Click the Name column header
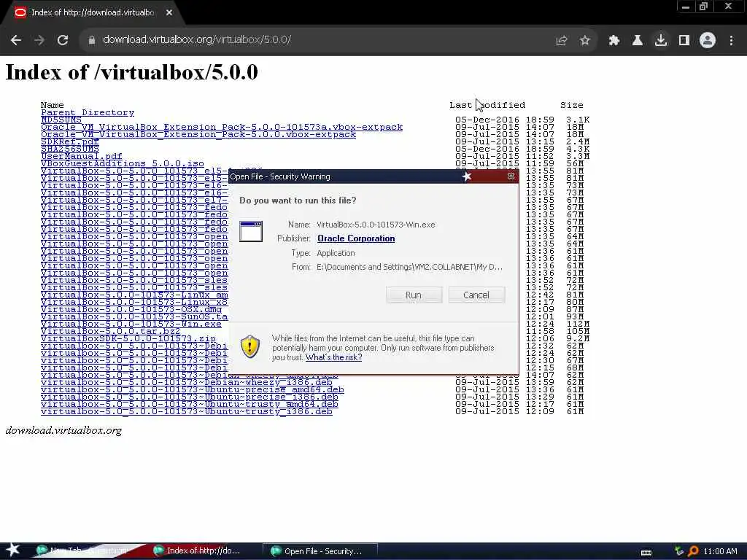 coord(52,105)
